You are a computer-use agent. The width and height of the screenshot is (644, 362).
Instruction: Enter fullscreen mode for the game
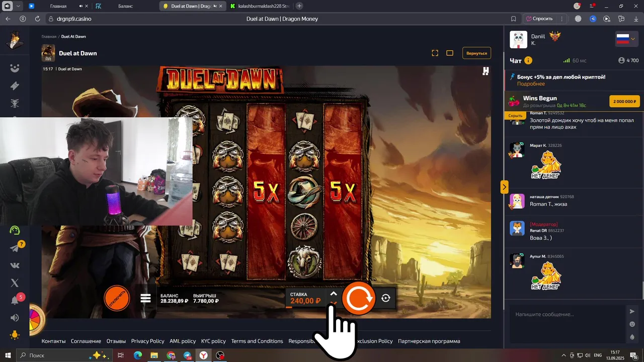click(435, 53)
